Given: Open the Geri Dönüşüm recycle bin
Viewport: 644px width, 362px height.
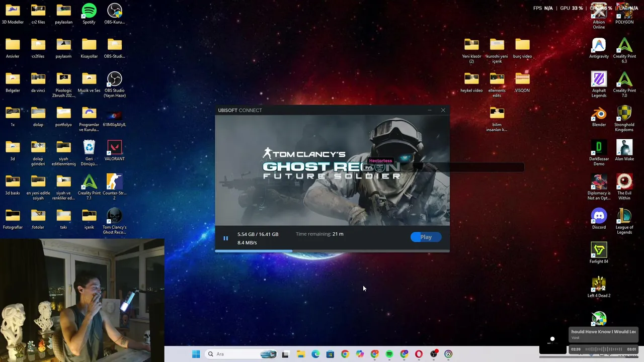Looking at the screenshot, I should pos(89,153).
